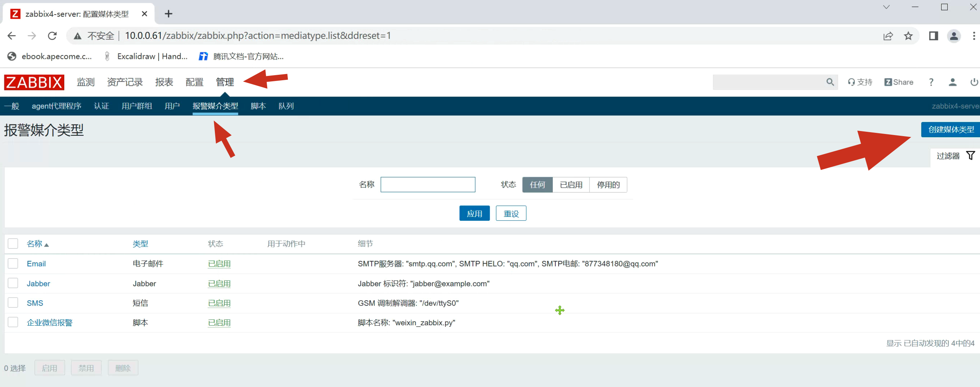This screenshot has width=980, height=387.
Task: Reload the page with refresh icon
Action: (52, 36)
